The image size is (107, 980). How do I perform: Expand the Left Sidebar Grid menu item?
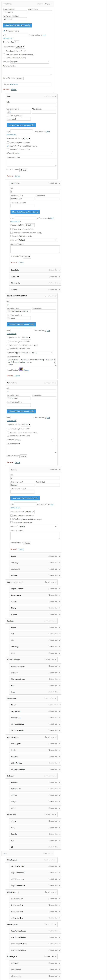(x=59, y=866)
